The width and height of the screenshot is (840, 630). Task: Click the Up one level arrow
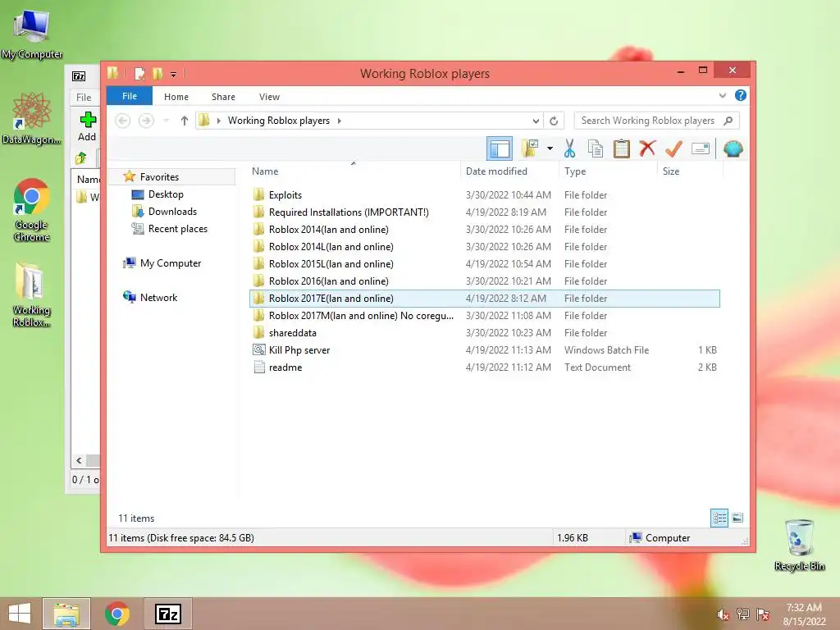click(x=185, y=121)
